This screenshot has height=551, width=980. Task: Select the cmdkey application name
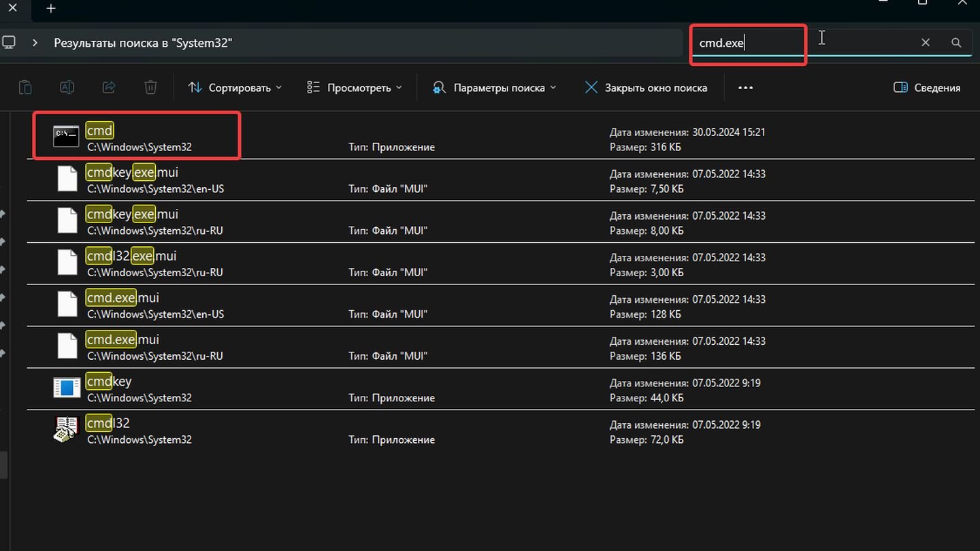109,381
